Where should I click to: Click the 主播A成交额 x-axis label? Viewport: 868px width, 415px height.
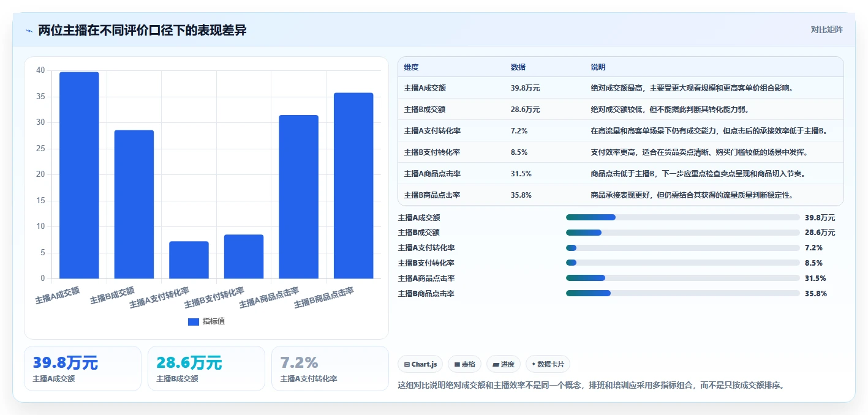pyautogui.click(x=58, y=295)
